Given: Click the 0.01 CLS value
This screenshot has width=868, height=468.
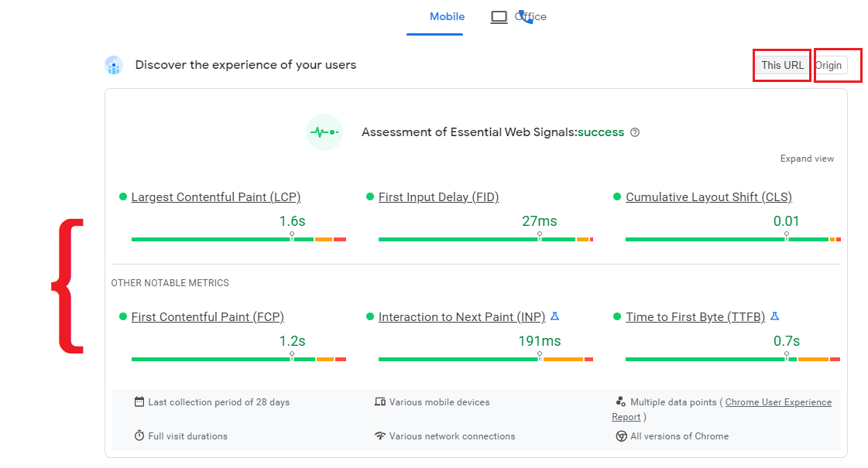Looking at the screenshot, I should pos(786,221).
